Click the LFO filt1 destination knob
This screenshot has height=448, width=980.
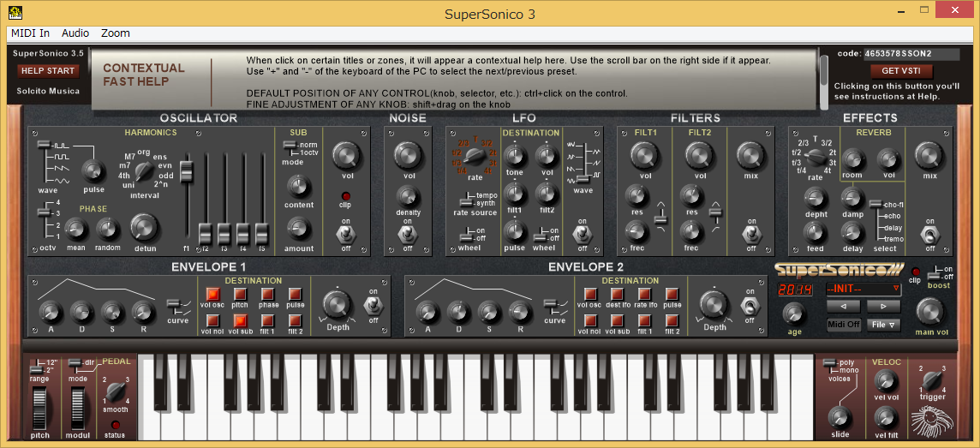(514, 194)
